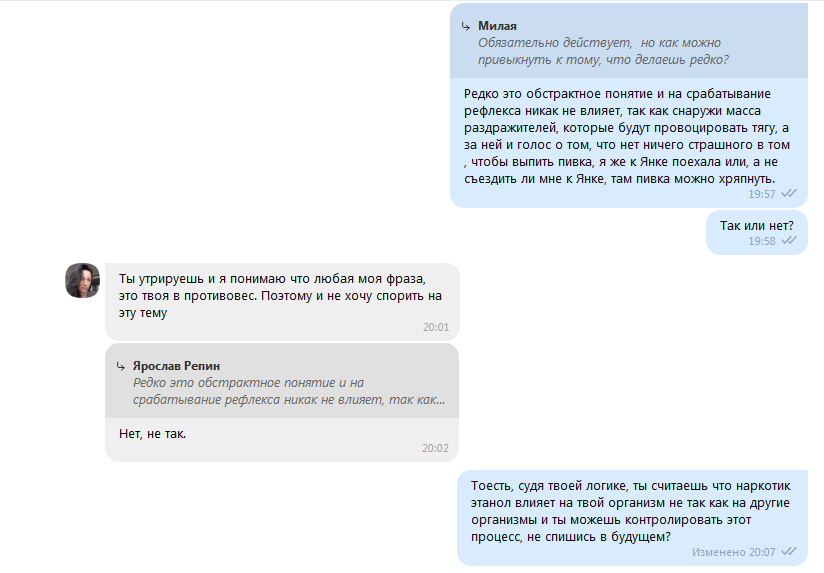Click reply arrow icon beside Милая quote
The width and height of the screenshot is (824, 573).
[x=466, y=26]
